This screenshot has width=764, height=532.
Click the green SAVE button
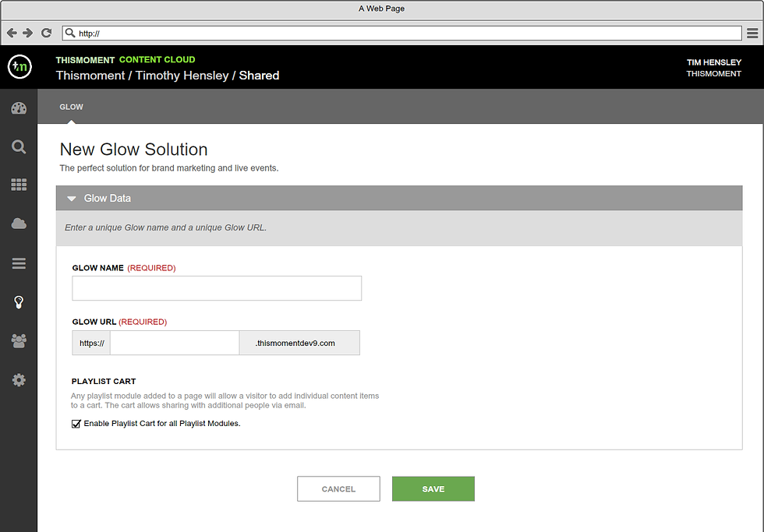pyautogui.click(x=433, y=488)
